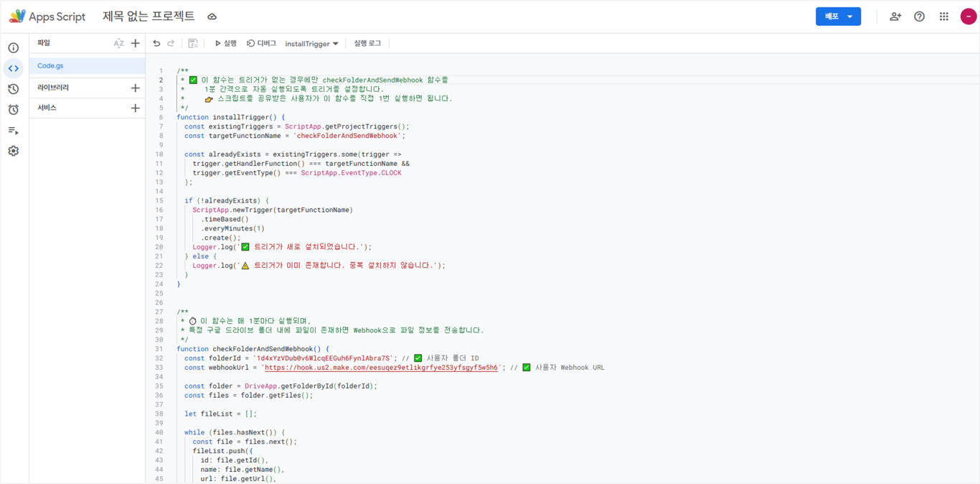The width and height of the screenshot is (980, 484).
Task: Click 'if (!alreadyExists) {' code line
Action: coord(227,201)
